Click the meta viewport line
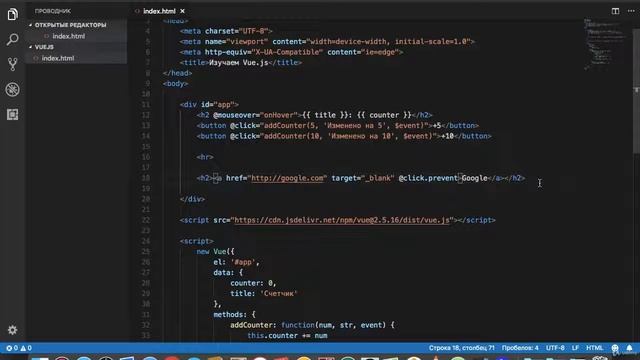Image resolution: width=640 pixels, height=360 pixels. [x=327, y=42]
